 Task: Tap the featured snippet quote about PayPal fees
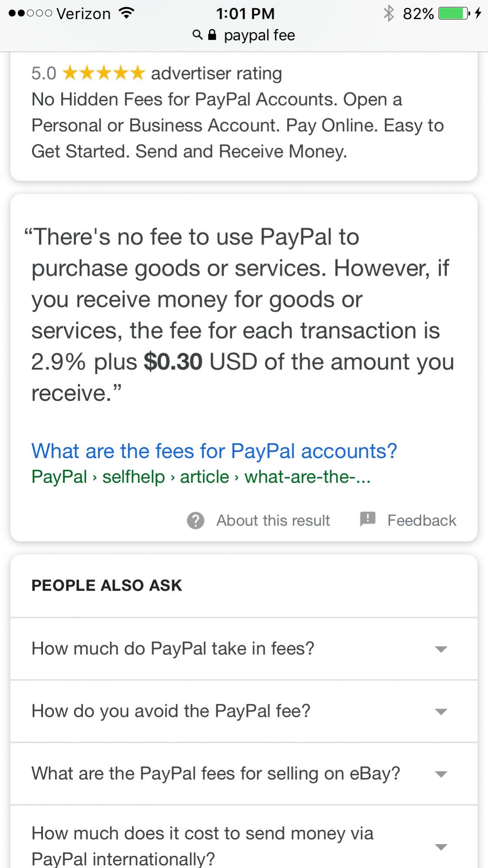click(241, 315)
